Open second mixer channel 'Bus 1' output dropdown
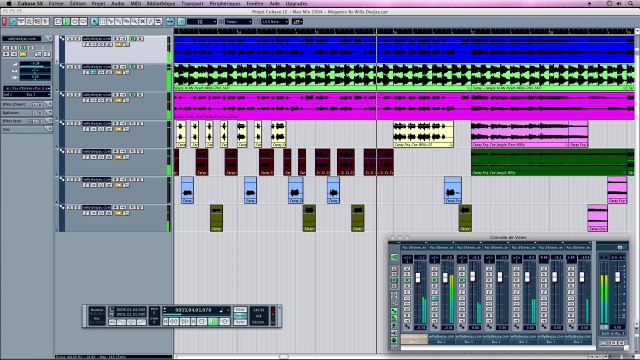Viewport: 640px width, 360px height. point(442,342)
